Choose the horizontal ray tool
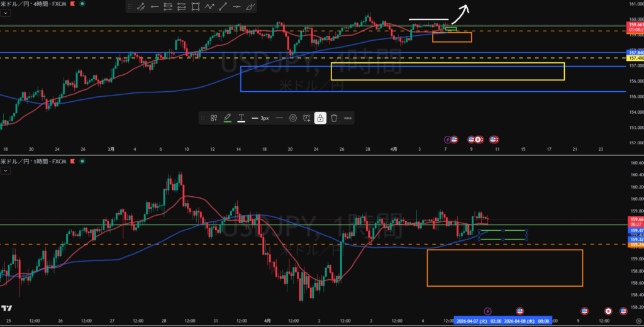The height and width of the screenshot is (327, 644). (x=154, y=8)
